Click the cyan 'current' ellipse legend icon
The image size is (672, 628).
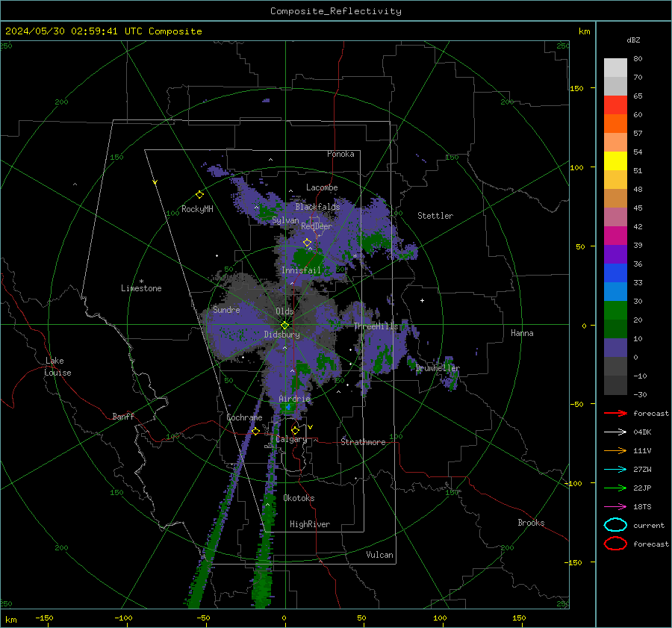coord(615,525)
